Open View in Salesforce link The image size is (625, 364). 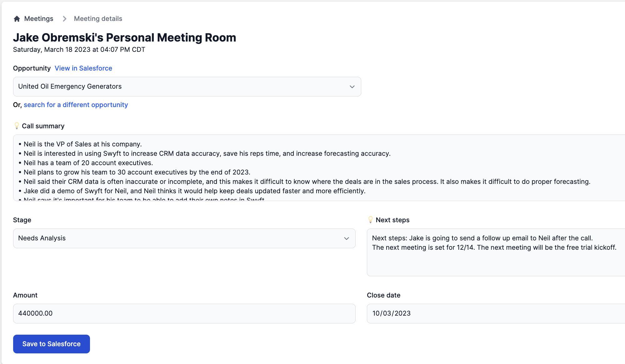(83, 68)
